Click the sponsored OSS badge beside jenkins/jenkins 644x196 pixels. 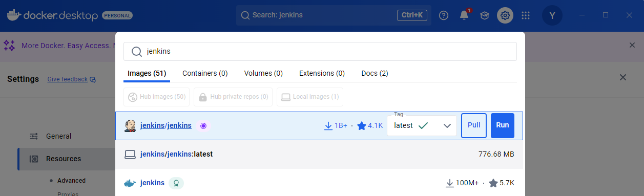tap(203, 126)
